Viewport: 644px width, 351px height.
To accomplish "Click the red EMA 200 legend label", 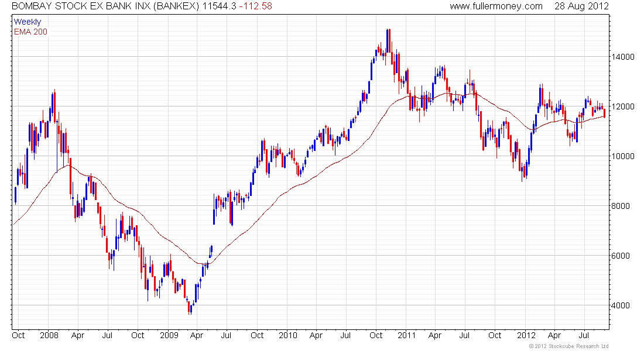I will click(x=31, y=32).
